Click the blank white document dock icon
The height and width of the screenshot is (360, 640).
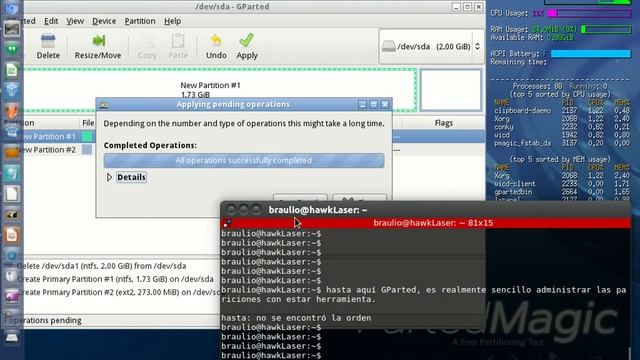pyautogui.click(x=12, y=193)
